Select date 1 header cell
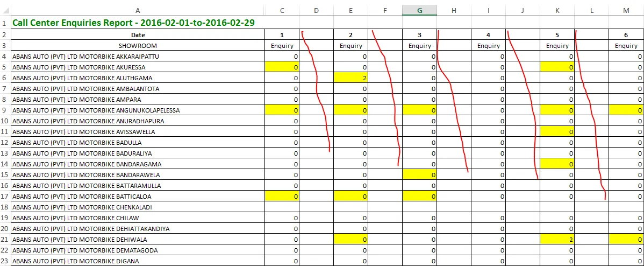Image resolution: width=644 pixels, height=266 pixels. 282,35
